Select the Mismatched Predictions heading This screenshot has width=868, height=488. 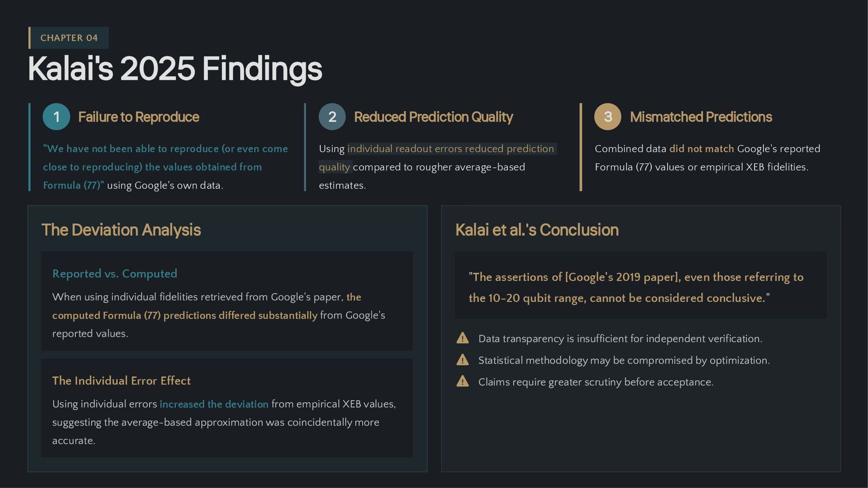[x=701, y=117]
